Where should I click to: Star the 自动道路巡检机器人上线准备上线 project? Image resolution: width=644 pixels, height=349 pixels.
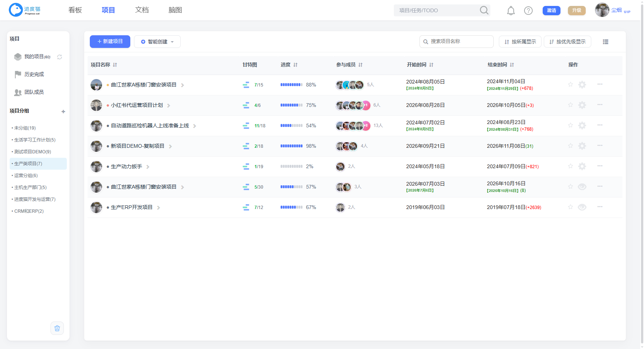(x=571, y=125)
